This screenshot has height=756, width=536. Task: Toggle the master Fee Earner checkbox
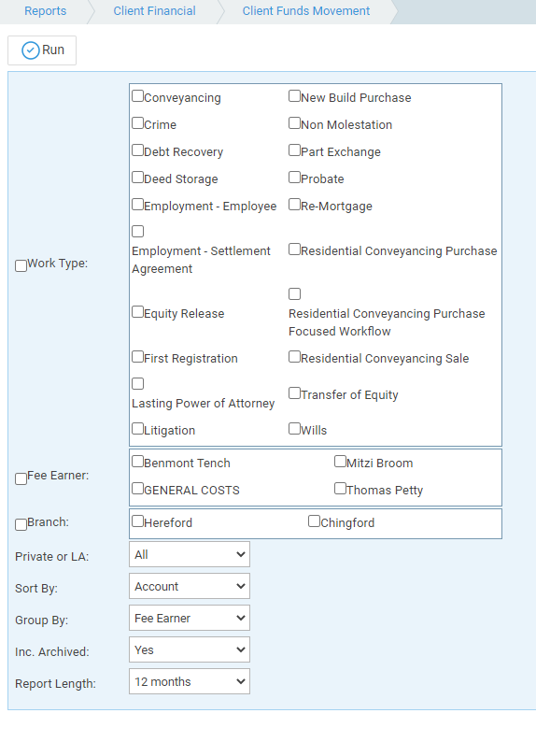(21, 478)
